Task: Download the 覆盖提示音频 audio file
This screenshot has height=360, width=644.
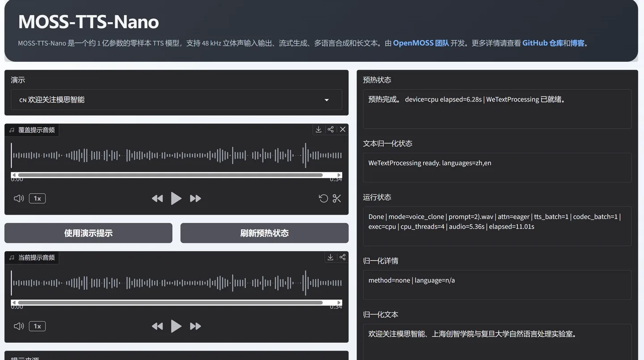Action: (x=318, y=129)
